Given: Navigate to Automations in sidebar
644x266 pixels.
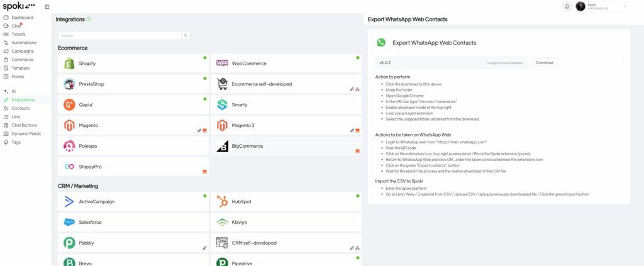Looking at the screenshot, I should coord(24,43).
